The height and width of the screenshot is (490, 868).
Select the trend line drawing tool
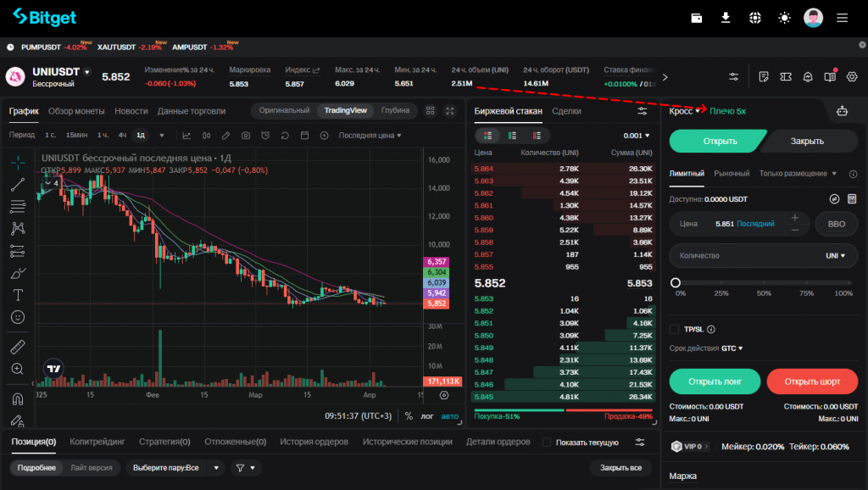[x=18, y=184]
